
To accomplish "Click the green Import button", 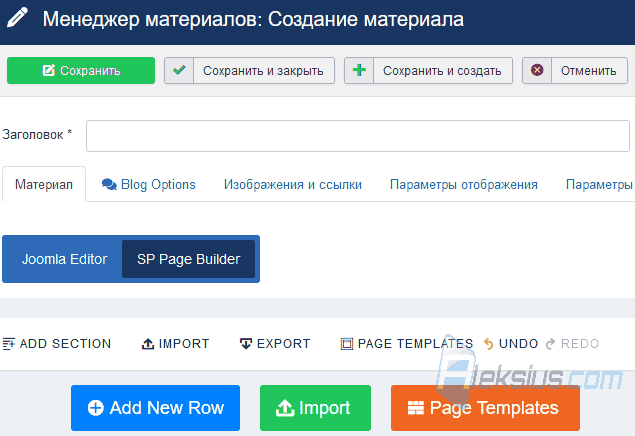I will click(x=315, y=408).
